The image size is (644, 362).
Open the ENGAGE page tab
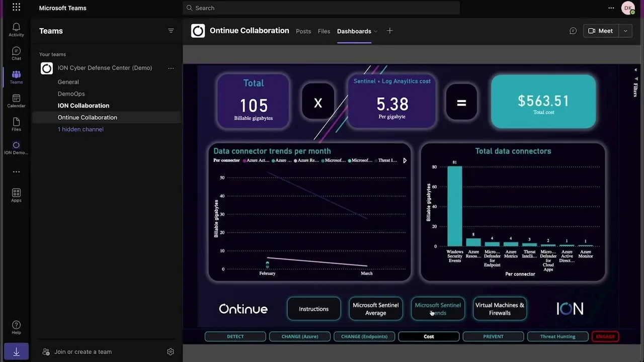click(x=605, y=336)
